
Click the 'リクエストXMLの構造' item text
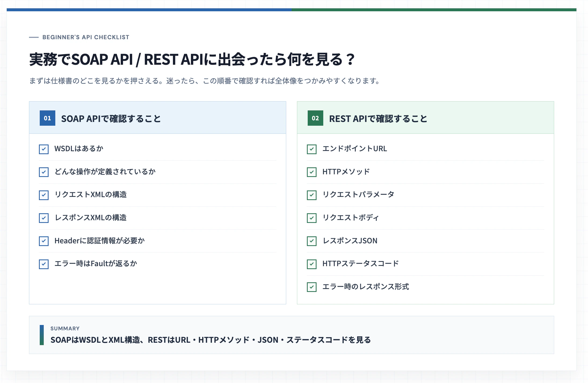(x=90, y=195)
